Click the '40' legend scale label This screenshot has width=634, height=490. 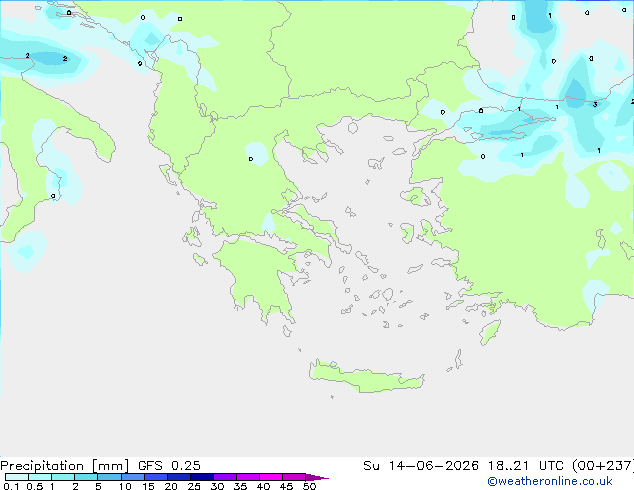pos(263,486)
